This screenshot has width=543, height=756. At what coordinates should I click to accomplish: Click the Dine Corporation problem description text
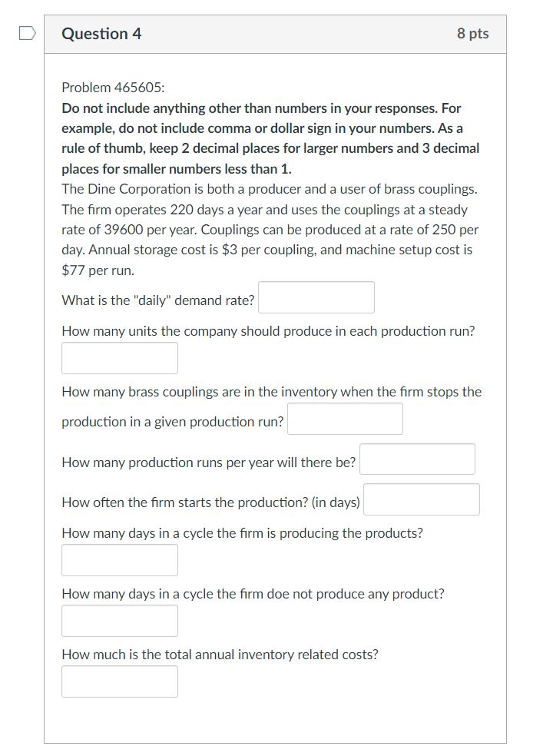pyautogui.click(x=269, y=228)
